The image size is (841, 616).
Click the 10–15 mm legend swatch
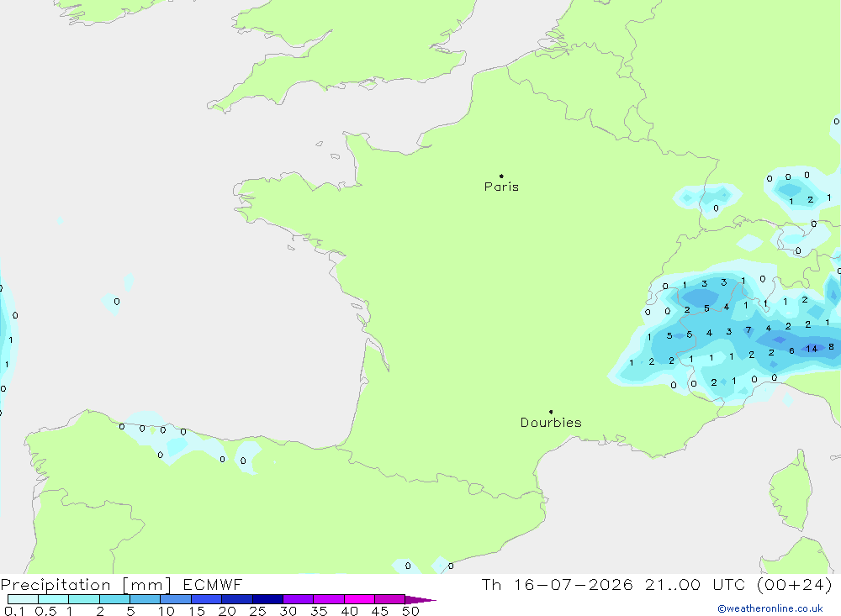[x=176, y=599]
